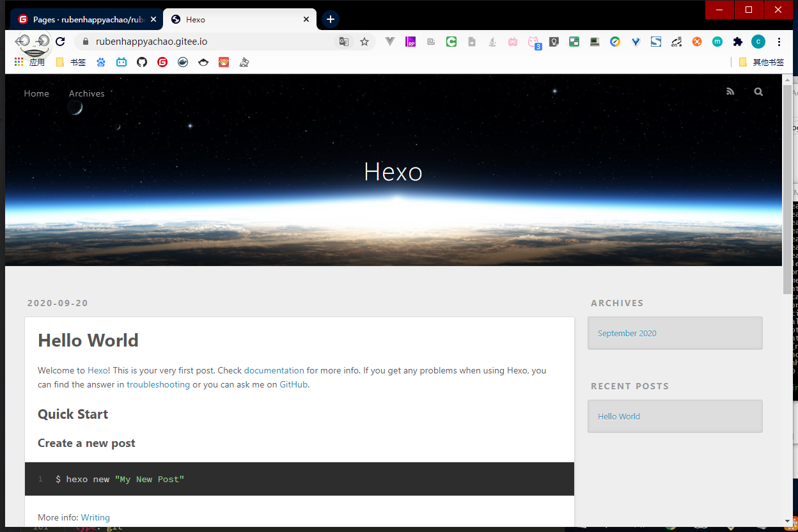Open the red Gitee bookmark icon

point(162,62)
